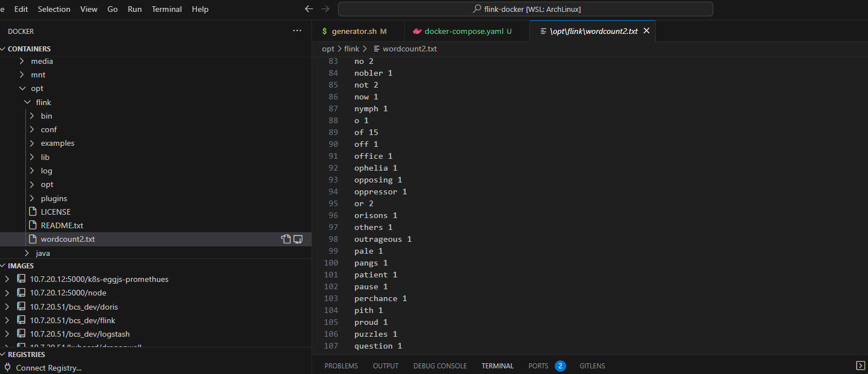The height and width of the screenshot is (374, 868).
Task: Click the download icon on wordcount2.txt row
Action: click(x=299, y=239)
